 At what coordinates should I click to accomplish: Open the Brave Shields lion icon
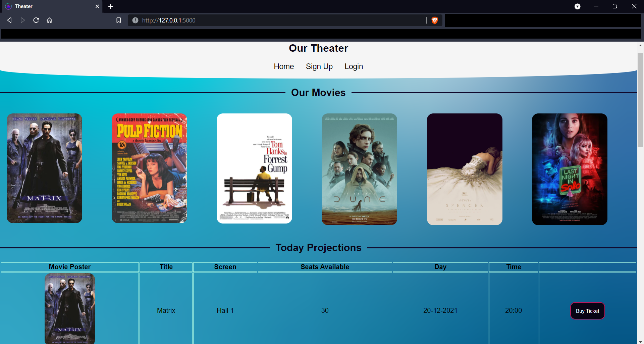(x=435, y=20)
